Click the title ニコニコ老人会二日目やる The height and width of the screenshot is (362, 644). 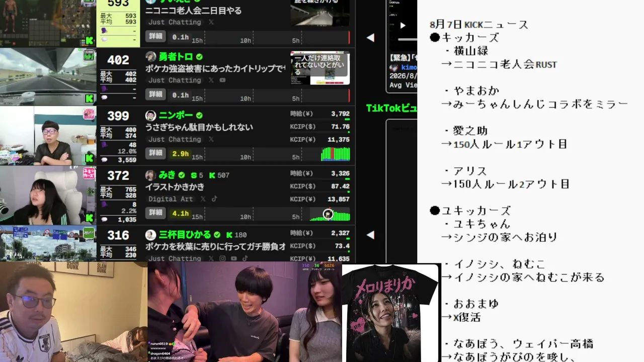(194, 11)
